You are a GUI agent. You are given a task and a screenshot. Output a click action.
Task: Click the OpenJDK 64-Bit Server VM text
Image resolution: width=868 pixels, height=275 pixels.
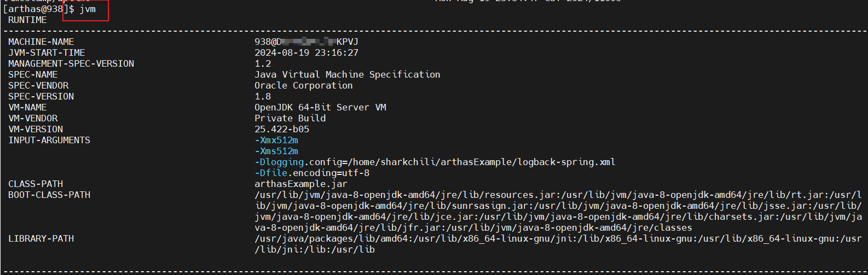pyautogui.click(x=320, y=108)
